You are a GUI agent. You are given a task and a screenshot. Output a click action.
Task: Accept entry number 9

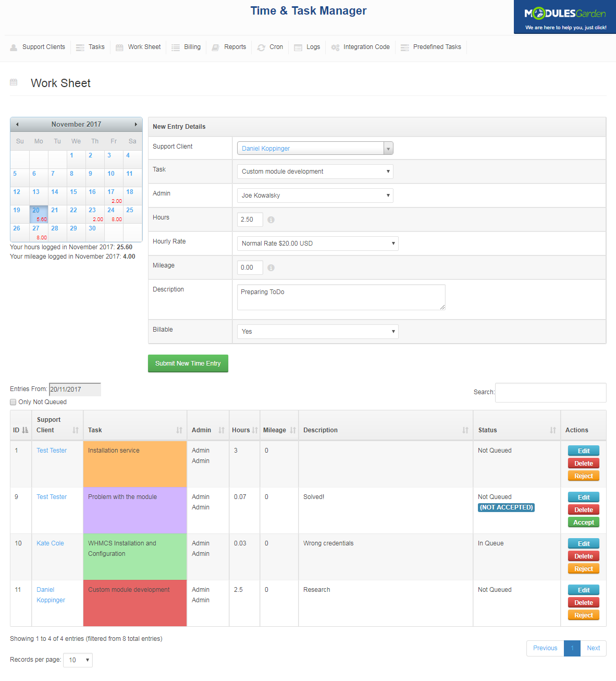(x=583, y=522)
